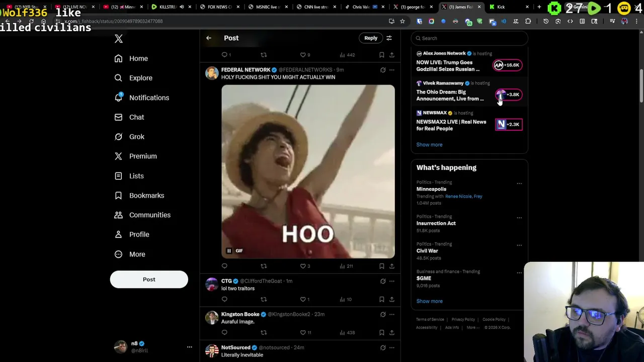The width and height of the screenshot is (644, 362).
Task: View Kingston Booke post analytics 438
Action: coord(346,332)
